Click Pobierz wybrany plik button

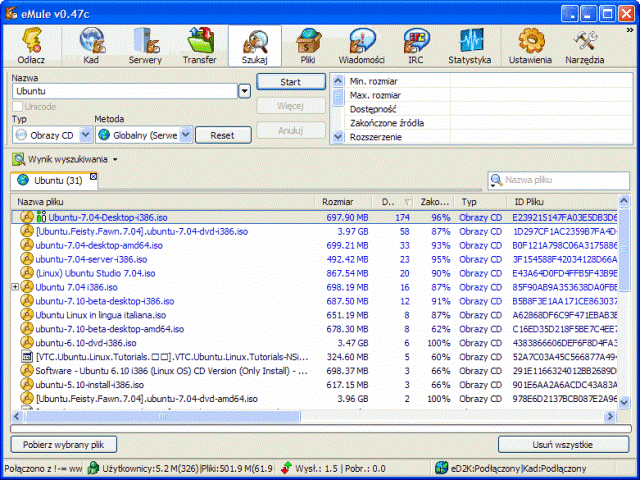[x=64, y=444]
